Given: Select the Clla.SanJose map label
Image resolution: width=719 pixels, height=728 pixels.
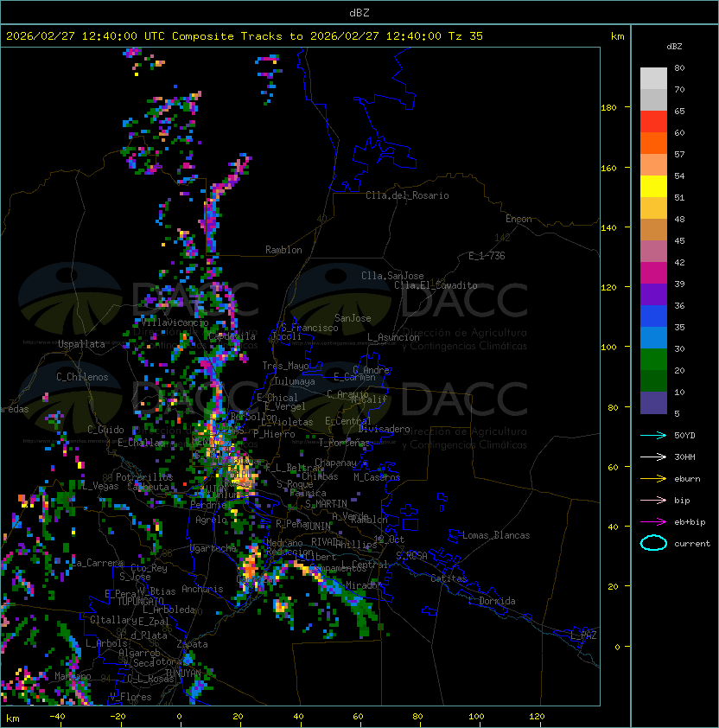Looking at the screenshot, I should (392, 276).
